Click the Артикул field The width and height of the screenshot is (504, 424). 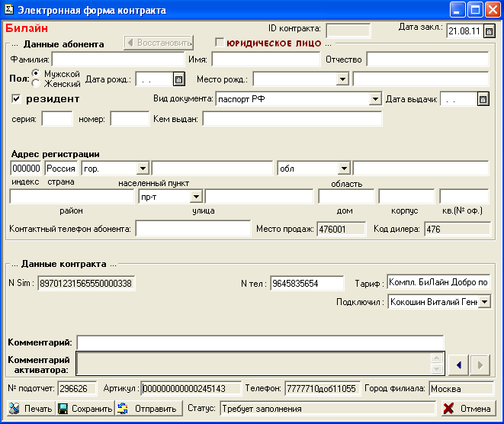[x=191, y=388]
